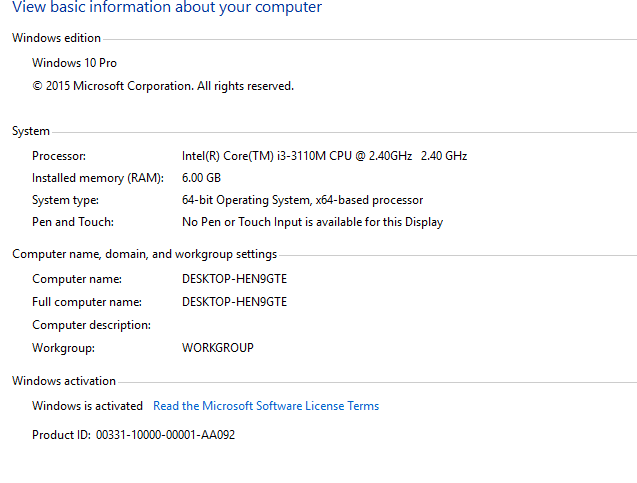Click the page heading 'View basic information about your computer'

click(x=167, y=7)
